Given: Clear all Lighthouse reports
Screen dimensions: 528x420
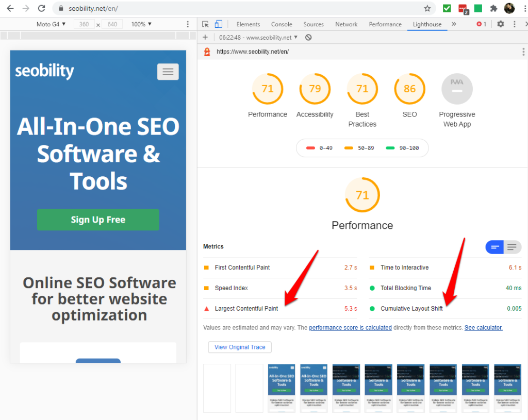Looking at the screenshot, I should tap(308, 37).
